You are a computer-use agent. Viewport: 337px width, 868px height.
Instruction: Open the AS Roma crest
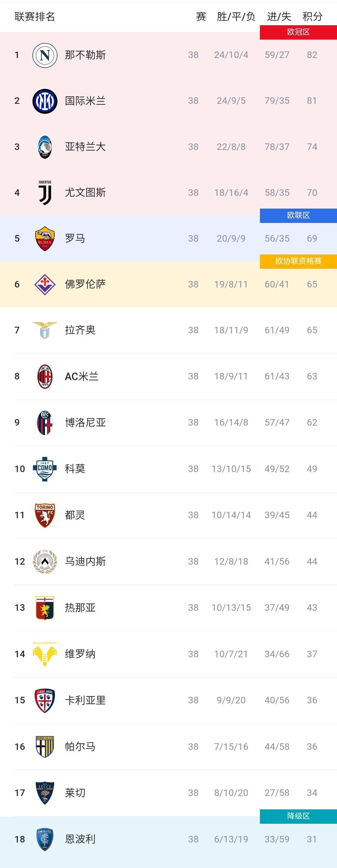pyautogui.click(x=45, y=239)
